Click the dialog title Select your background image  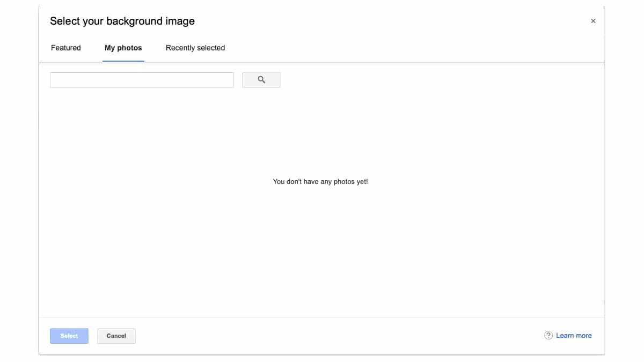click(x=122, y=21)
